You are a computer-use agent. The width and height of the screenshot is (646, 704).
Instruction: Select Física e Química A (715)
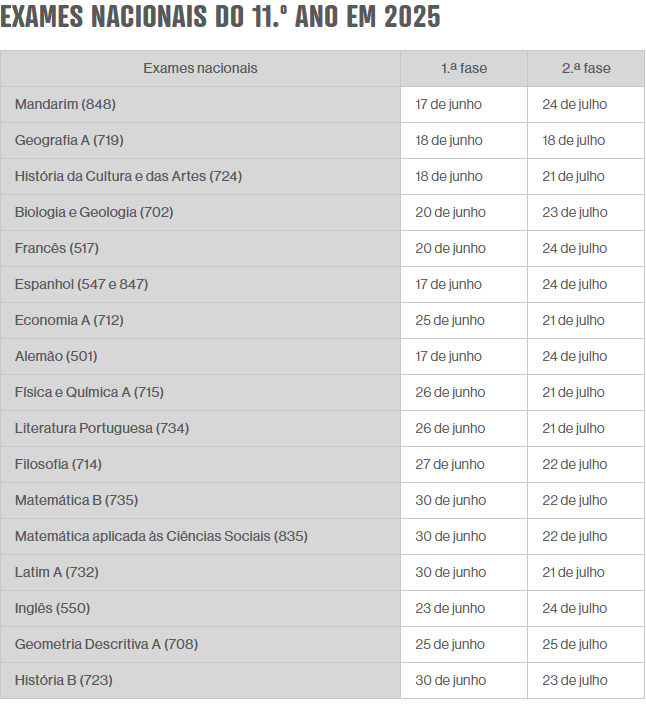89,392
